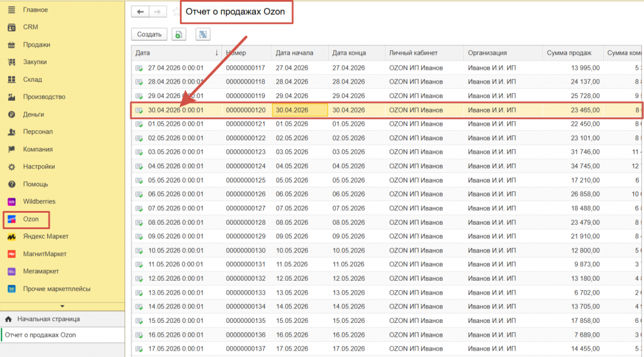Image resolution: width=644 pixels, height=357 pixels.
Task: Click OZON ИП Иванов in row 00000000128
Action: pyautogui.click(x=416, y=222)
